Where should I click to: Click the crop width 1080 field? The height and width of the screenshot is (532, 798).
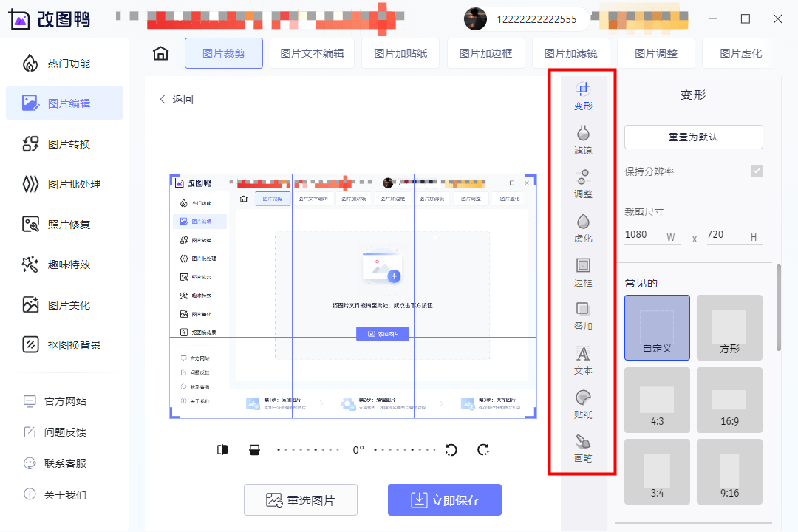pos(652,235)
